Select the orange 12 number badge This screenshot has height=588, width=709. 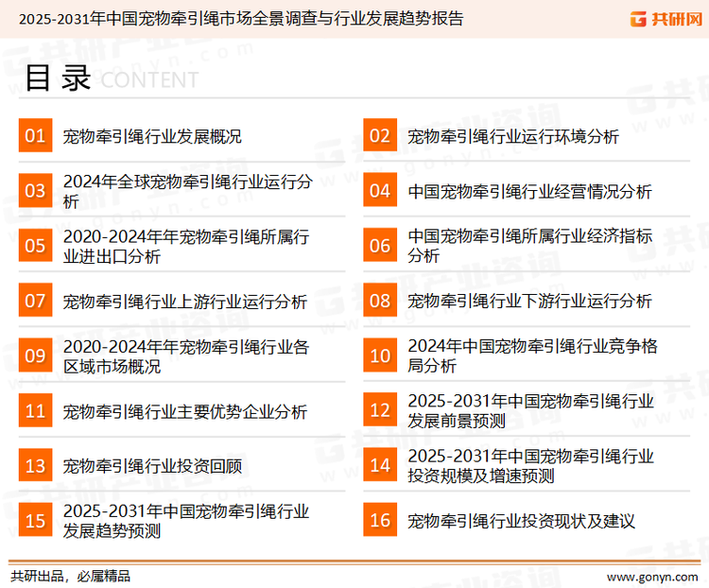(x=380, y=410)
